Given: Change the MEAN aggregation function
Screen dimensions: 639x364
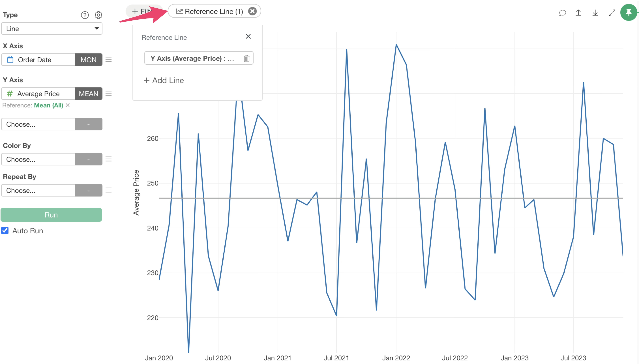Looking at the screenshot, I should click(88, 94).
